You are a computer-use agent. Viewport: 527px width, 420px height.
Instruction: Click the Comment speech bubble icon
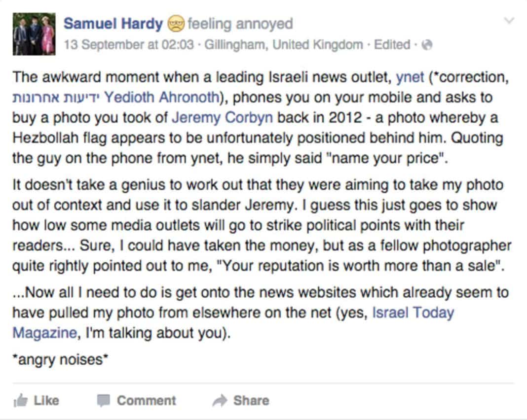tap(104, 400)
